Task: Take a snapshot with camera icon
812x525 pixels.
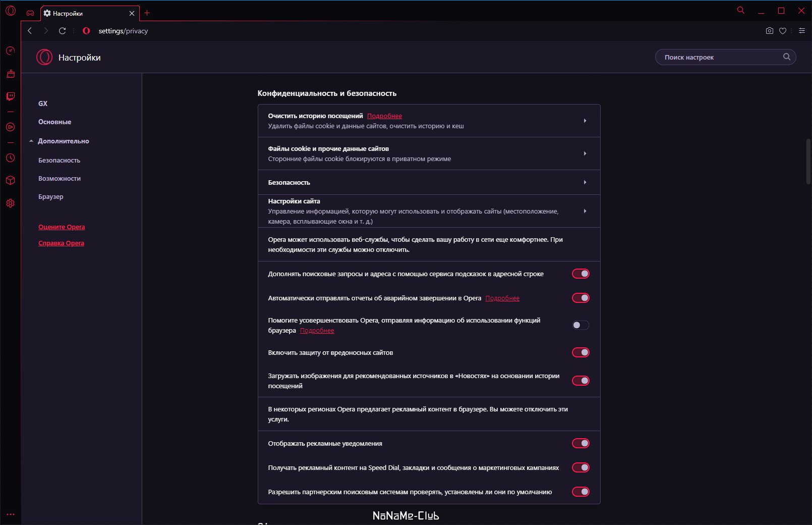Action: point(769,31)
